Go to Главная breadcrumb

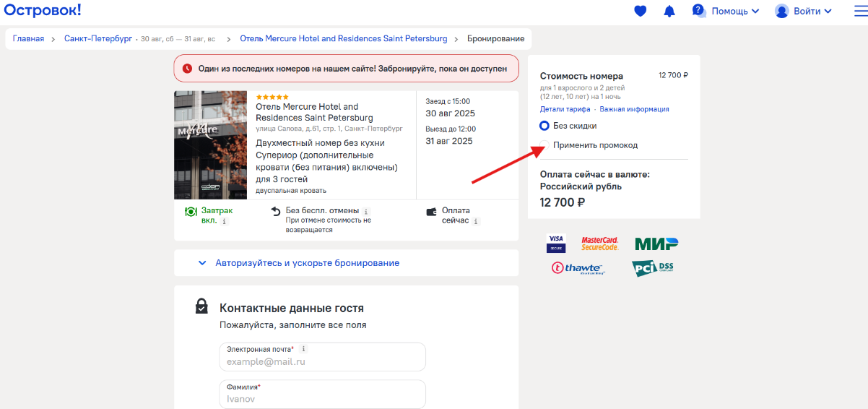28,38
